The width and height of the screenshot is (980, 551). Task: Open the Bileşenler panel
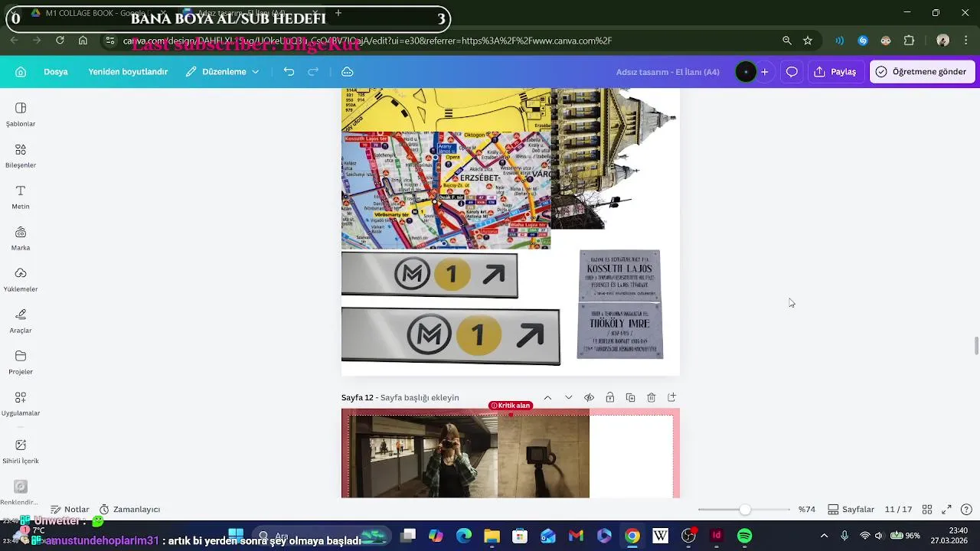point(21,155)
